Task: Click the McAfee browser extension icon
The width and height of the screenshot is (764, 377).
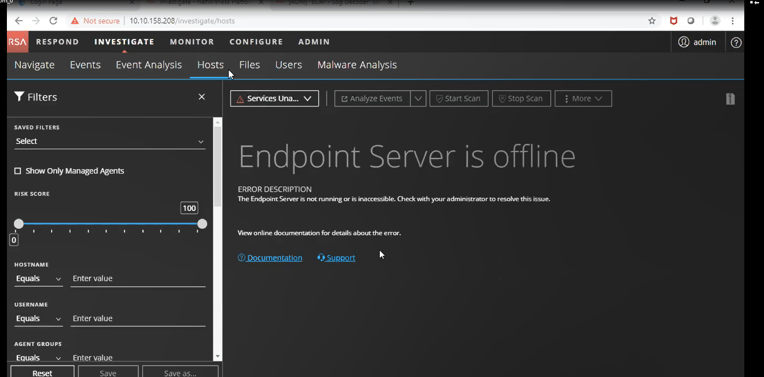Action: [673, 21]
